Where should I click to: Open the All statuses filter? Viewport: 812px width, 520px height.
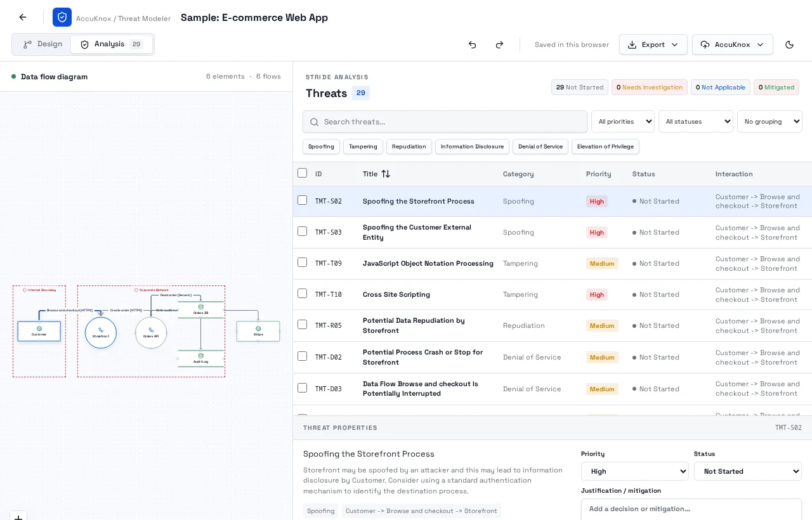pos(696,121)
